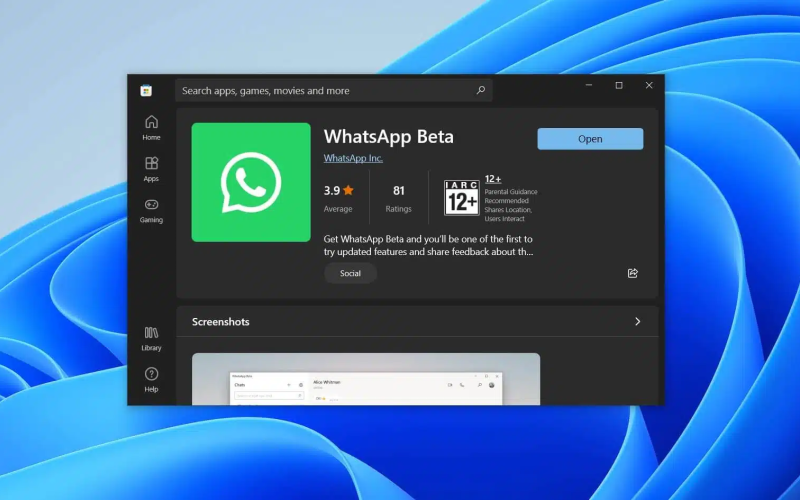
Task: Click the green WhatsApp app logo
Action: [x=251, y=182]
